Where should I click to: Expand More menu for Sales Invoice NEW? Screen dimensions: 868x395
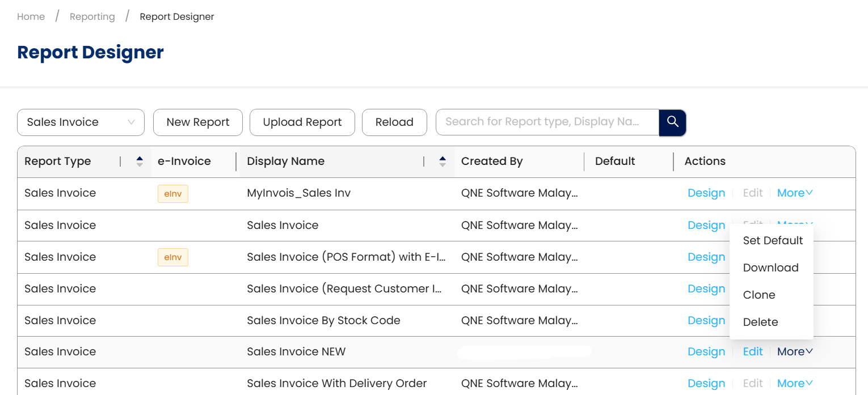(795, 352)
